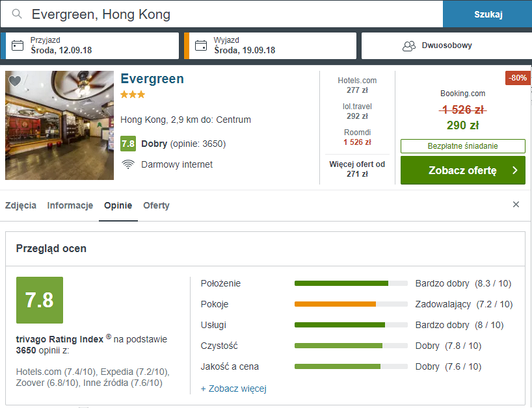Open the Hotels.com 277 zł offer
The width and height of the screenshot is (532, 408).
[x=357, y=85]
